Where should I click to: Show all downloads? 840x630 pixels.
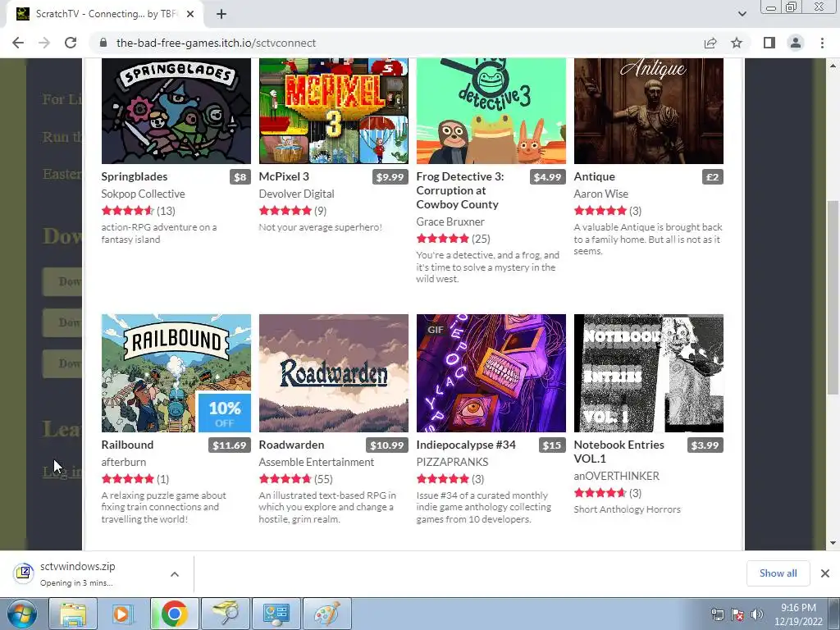click(x=778, y=573)
